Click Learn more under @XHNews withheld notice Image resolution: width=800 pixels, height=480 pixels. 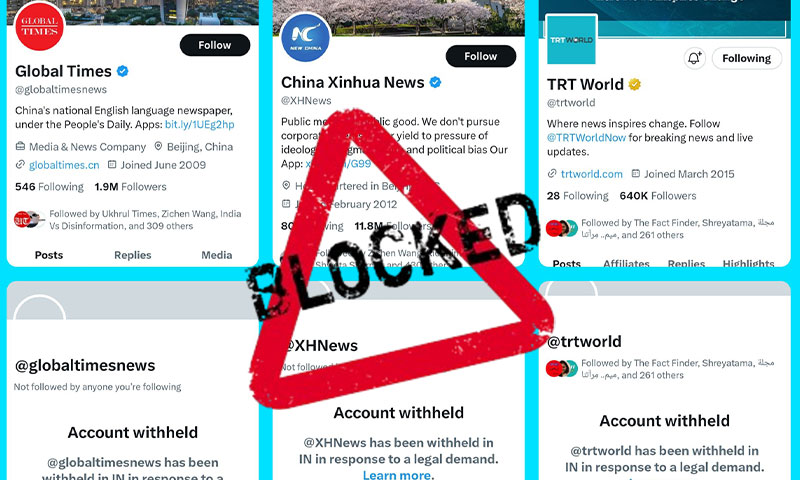[x=398, y=475]
